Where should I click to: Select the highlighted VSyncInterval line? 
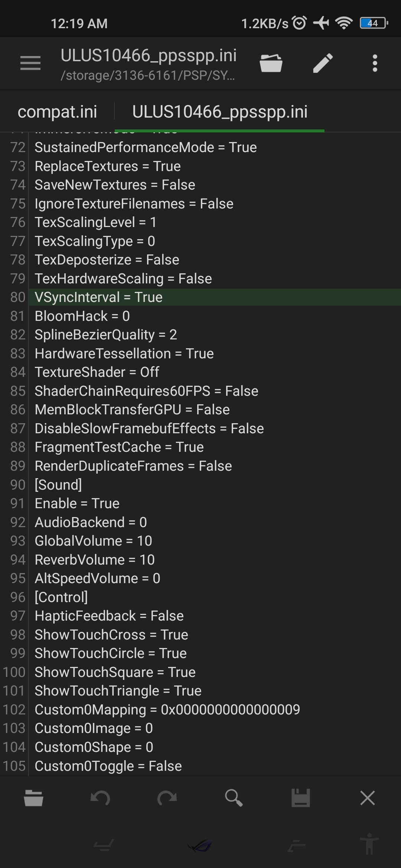[x=97, y=297]
